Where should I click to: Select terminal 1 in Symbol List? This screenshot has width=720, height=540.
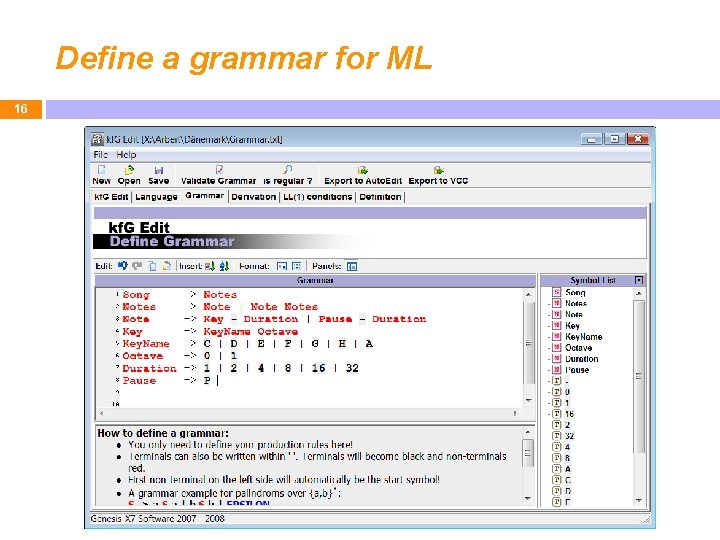tap(568, 403)
